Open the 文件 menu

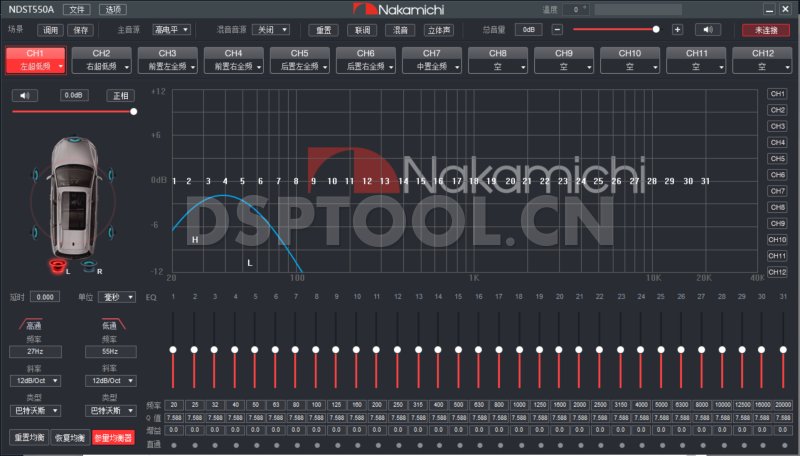[x=76, y=9]
